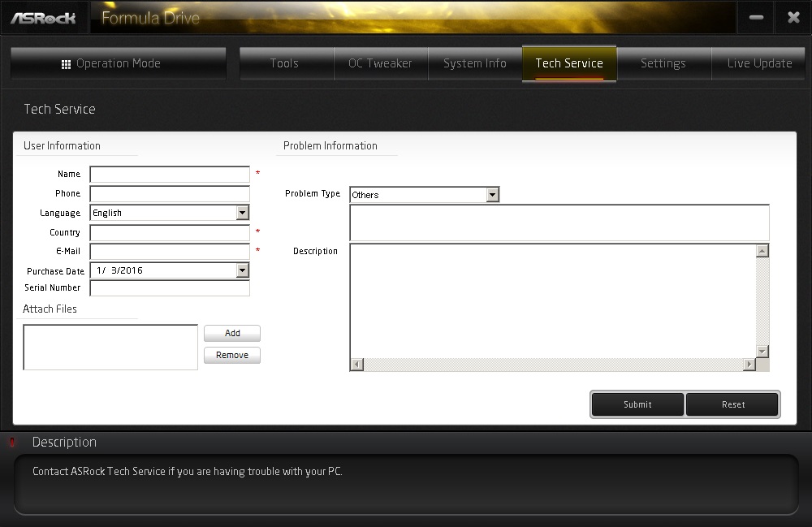Click the Serial Number field

(170, 287)
